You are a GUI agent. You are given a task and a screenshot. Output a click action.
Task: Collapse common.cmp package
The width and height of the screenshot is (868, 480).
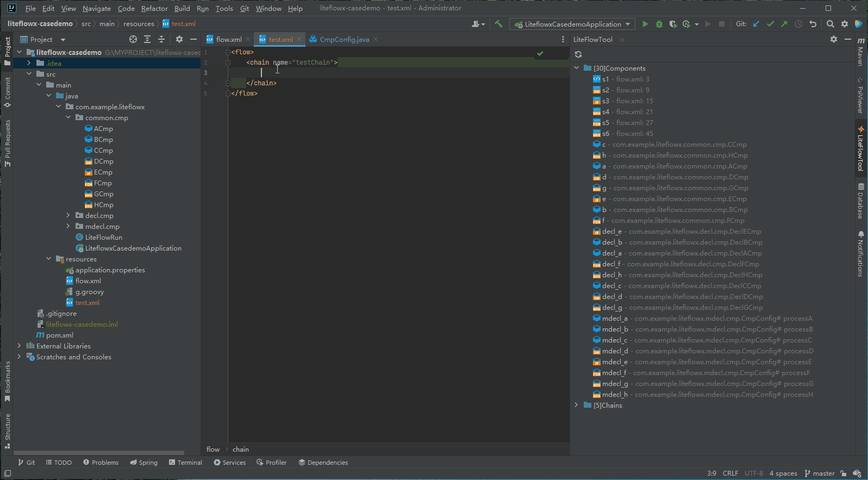68,117
